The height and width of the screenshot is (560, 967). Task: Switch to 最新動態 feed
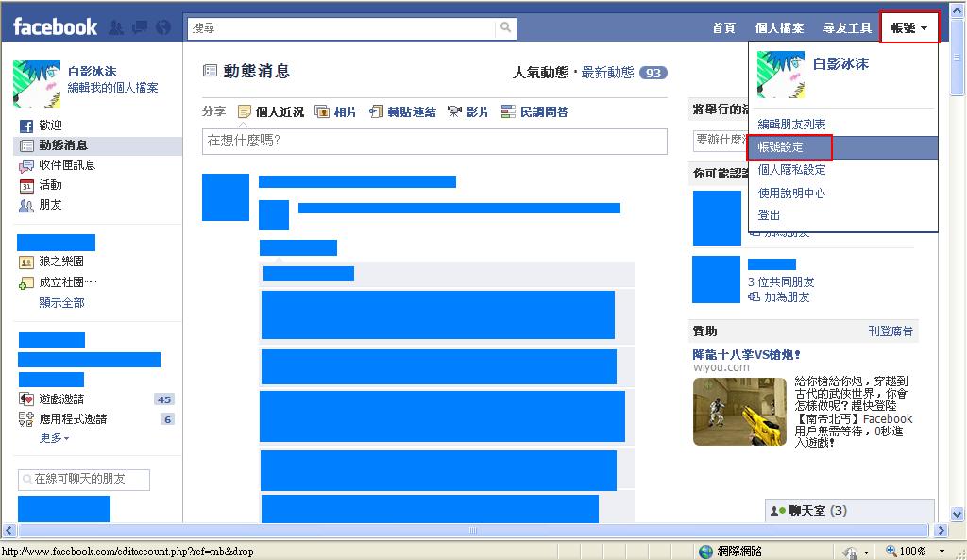(607, 73)
